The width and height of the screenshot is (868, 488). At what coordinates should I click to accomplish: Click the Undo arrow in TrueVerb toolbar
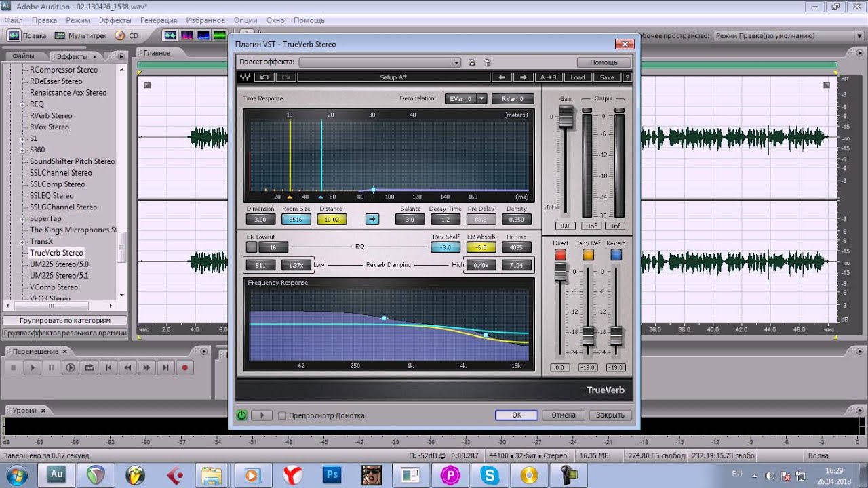[264, 77]
